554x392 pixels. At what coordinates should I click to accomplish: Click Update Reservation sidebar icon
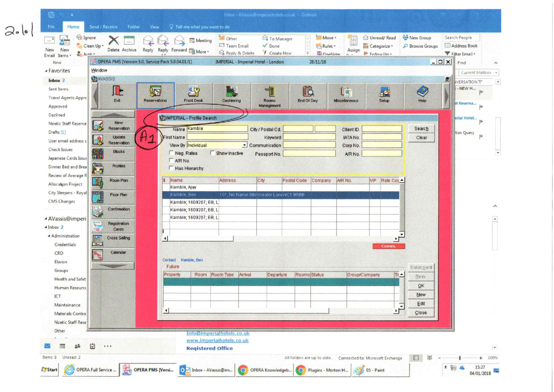(x=113, y=140)
